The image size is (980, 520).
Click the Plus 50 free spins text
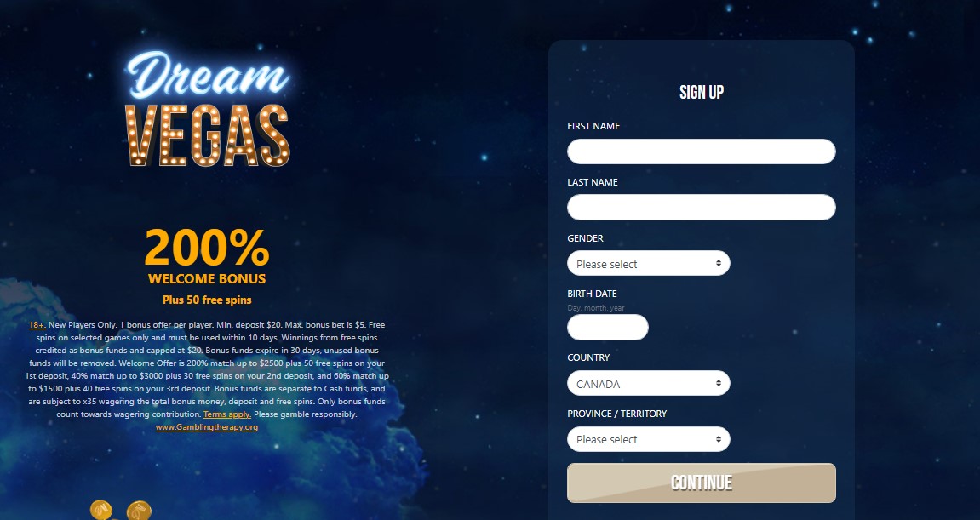click(207, 300)
